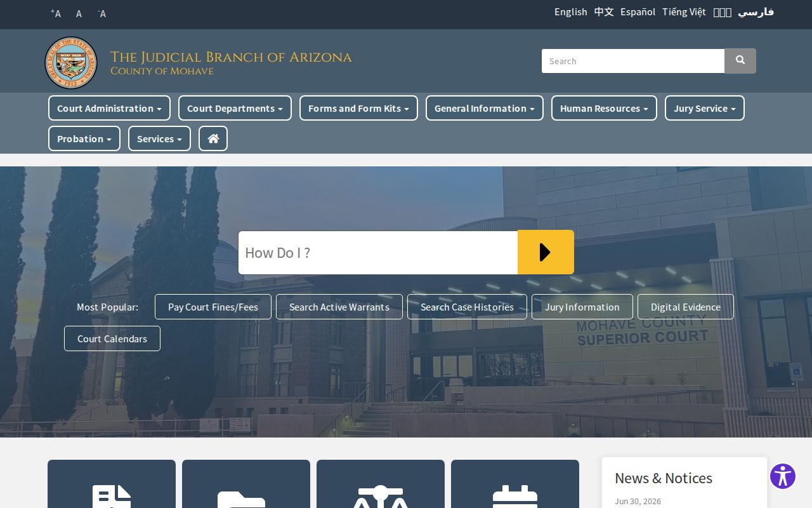
Task: Switch language to Tiếng Việt
Action: point(684,12)
